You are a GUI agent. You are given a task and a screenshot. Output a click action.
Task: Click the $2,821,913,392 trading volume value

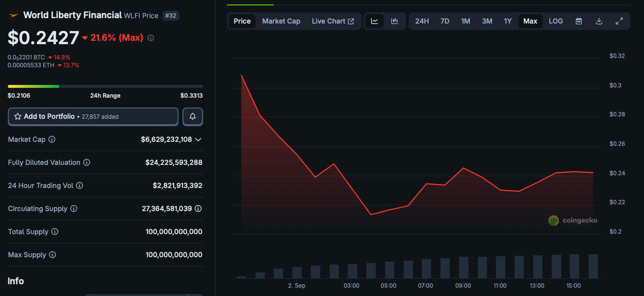178,186
